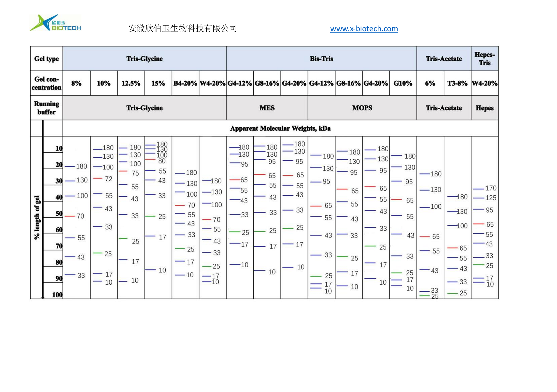The width and height of the screenshot is (557, 392).
Task: Select the Tris-Glycine running buffer cell
Action: (145, 108)
